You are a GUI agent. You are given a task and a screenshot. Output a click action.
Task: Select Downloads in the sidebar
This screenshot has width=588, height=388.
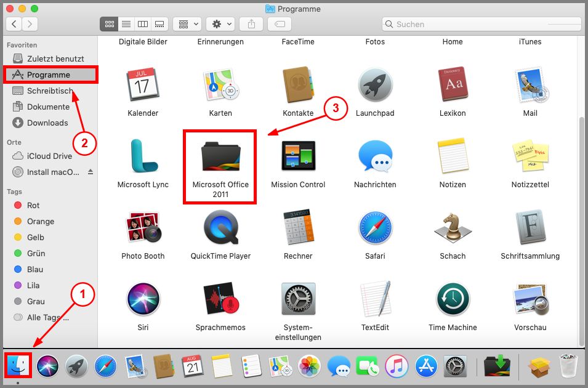click(50, 123)
